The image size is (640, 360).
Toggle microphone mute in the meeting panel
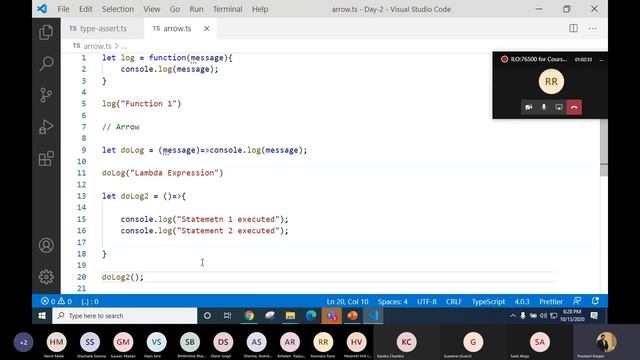coord(544,107)
